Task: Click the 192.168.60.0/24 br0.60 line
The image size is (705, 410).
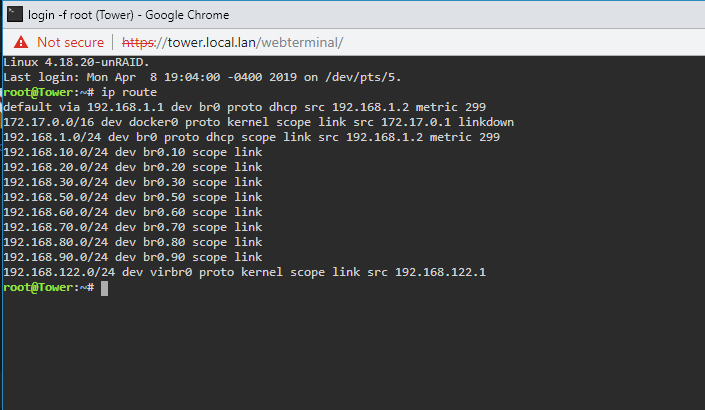Action: (x=133, y=212)
